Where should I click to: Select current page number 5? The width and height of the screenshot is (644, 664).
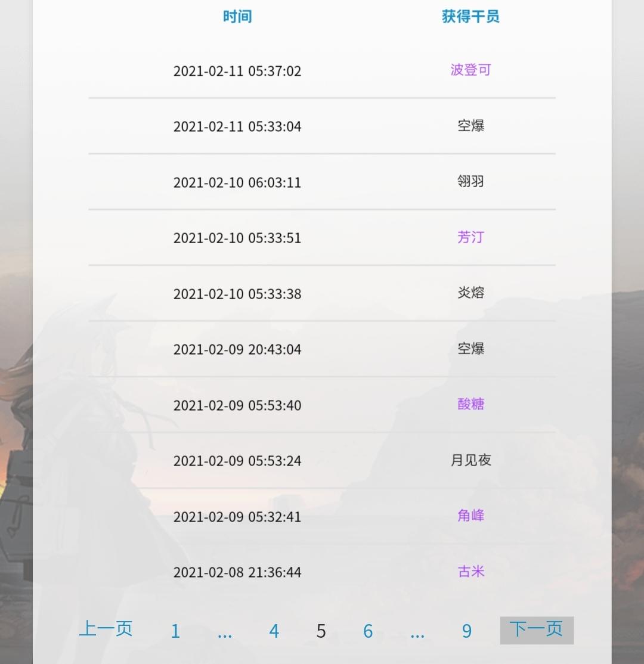click(321, 631)
